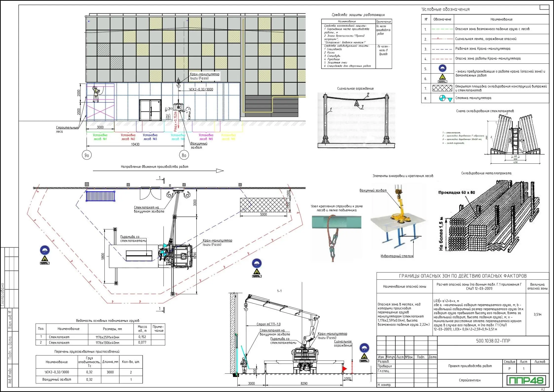Click the green dashed line in legend row 1
554x392 pixels.
coord(442,29)
